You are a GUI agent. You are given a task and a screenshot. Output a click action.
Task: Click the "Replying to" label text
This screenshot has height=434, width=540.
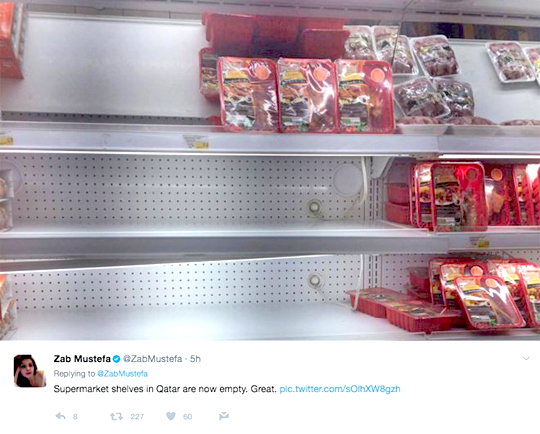74,374
